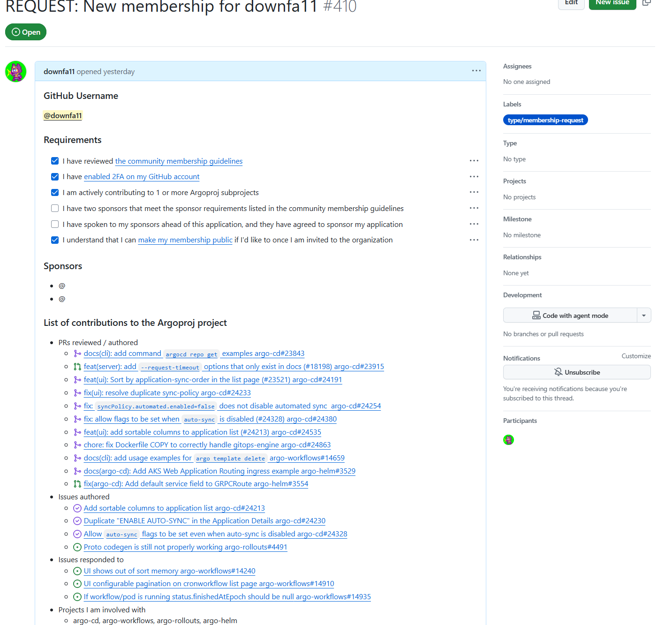The image size is (672, 625).
Task: Open 'chore: fix Dockerfile COPY' pull request link
Action: click(207, 445)
